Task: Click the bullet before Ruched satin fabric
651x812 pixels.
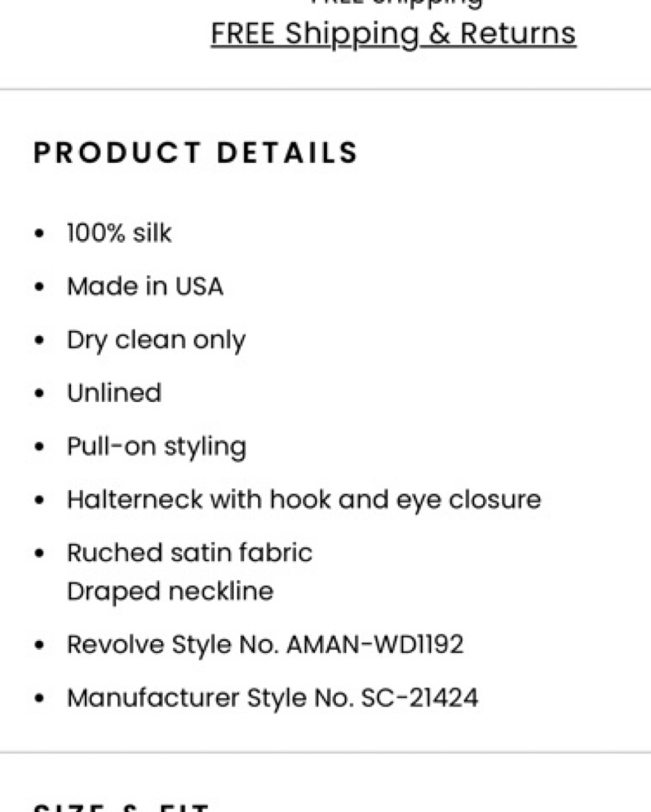Action: [x=39, y=554]
